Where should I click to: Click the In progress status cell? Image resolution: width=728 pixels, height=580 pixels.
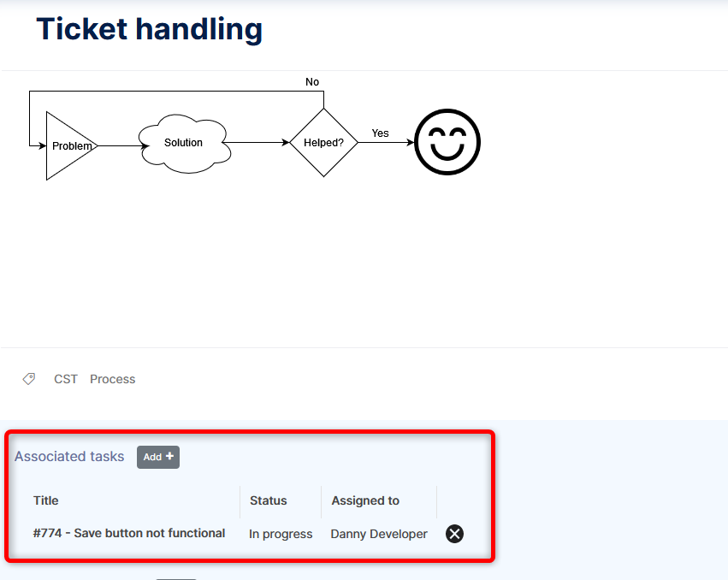pos(281,534)
